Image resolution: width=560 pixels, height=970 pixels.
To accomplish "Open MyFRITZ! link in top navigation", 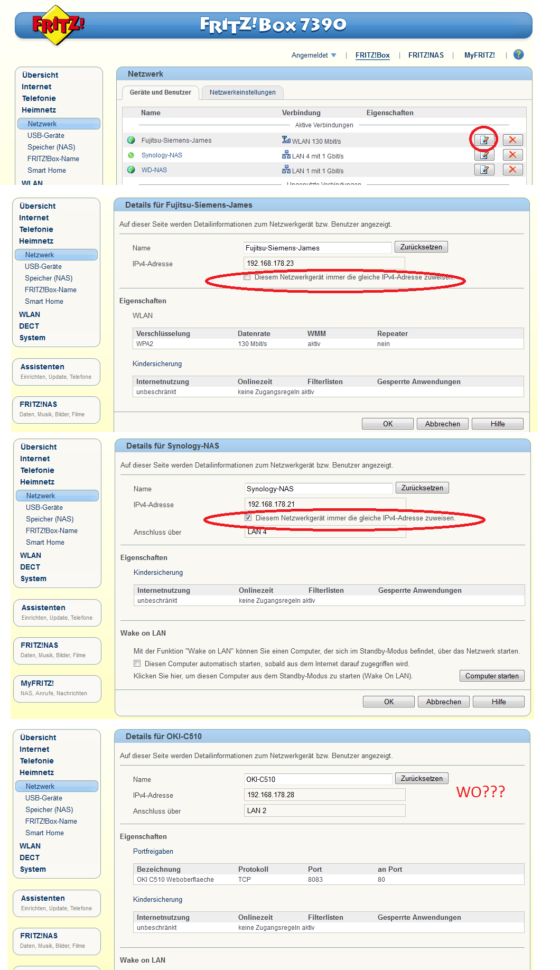I will tap(480, 55).
